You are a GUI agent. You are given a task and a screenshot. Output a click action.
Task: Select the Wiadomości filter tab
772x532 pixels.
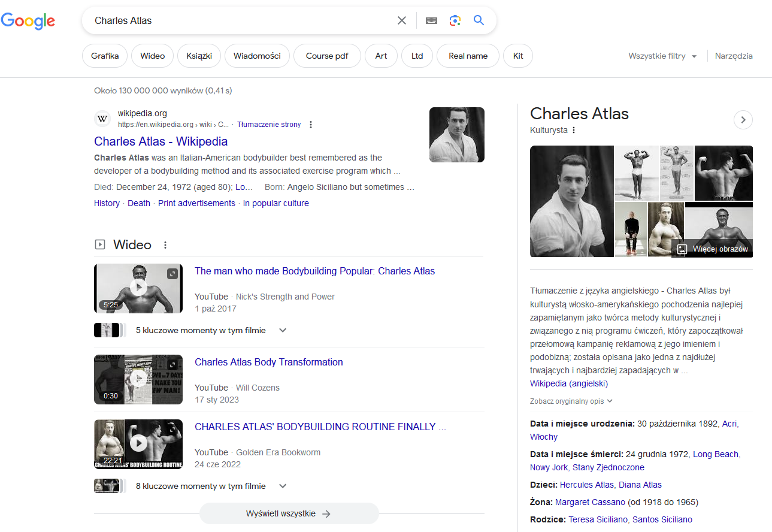point(257,56)
